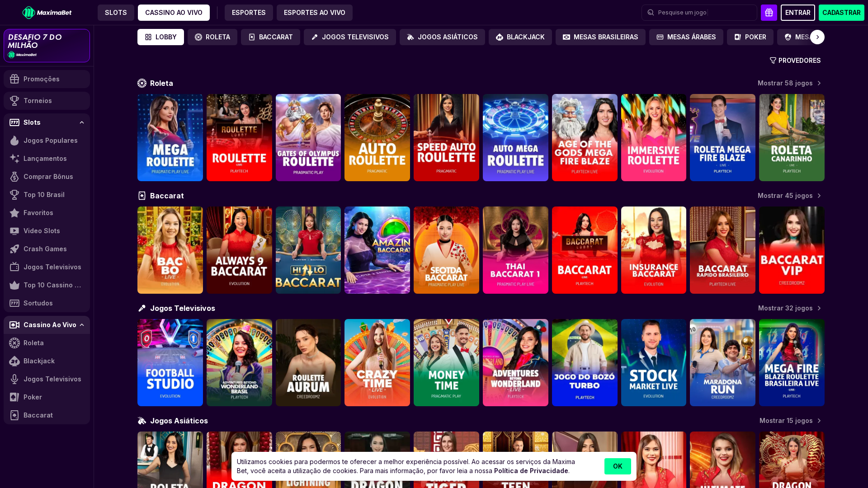This screenshot has height=488, width=868.
Task: Select the Jogos Televisivos category tab
Action: click(350, 37)
